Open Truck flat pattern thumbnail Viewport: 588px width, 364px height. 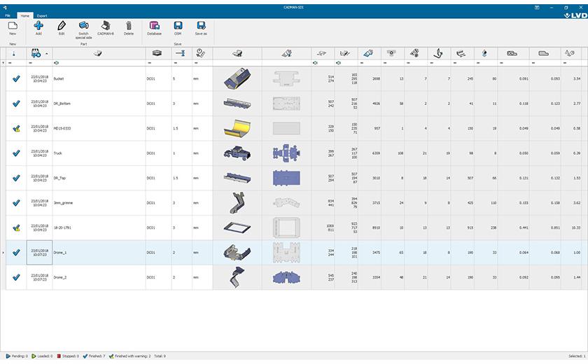coord(286,153)
